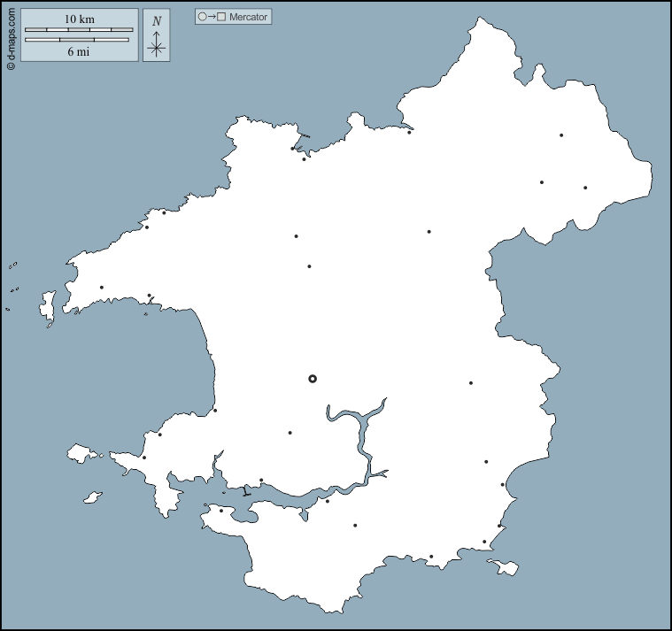
Task: Click the kilometre scale bar
Action: click(x=79, y=30)
